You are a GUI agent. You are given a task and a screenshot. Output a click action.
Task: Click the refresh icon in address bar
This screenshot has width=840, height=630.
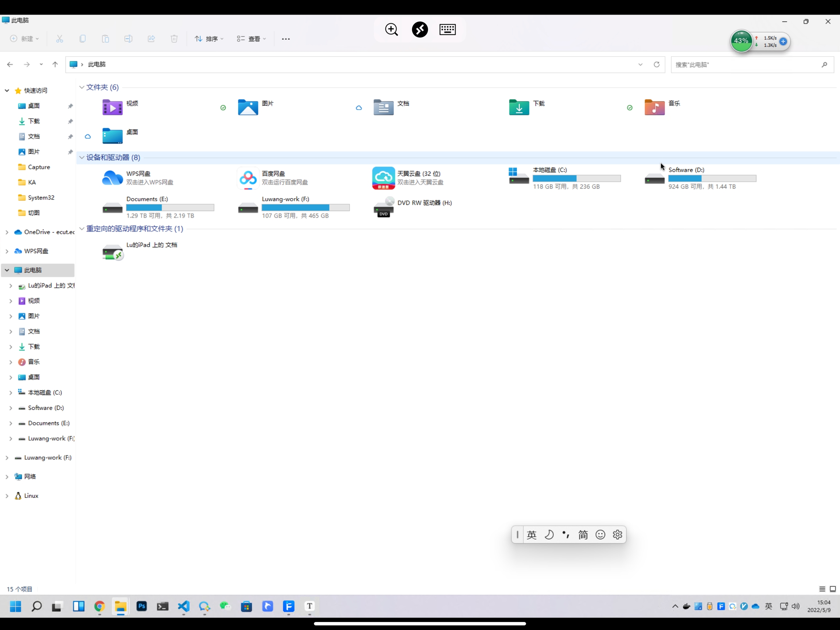tap(657, 65)
